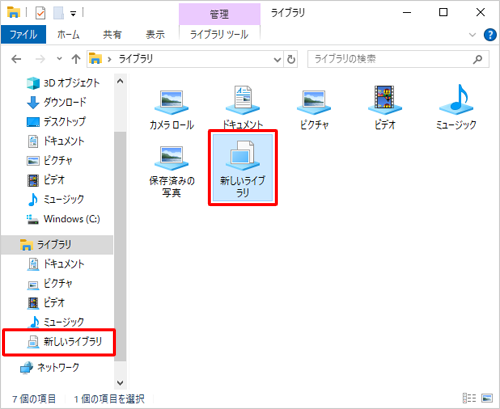
Task: Click the 管理 contextual tab header
Action: click(x=219, y=14)
